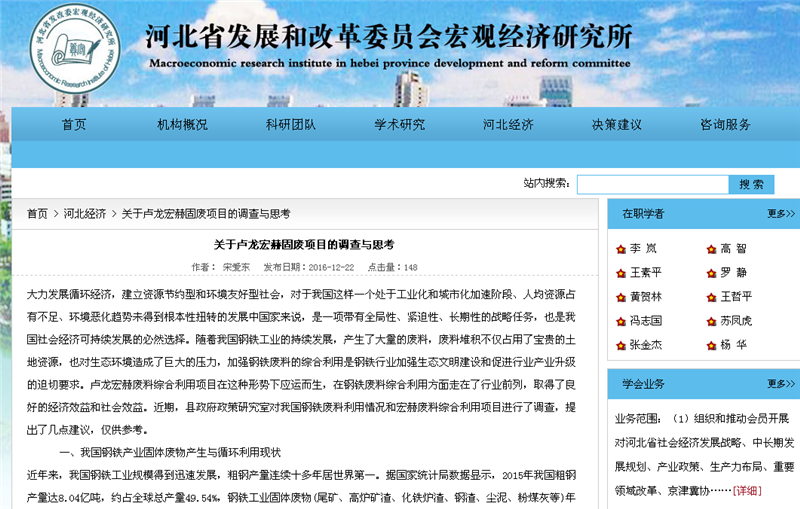Click the institute circular logo

click(76, 49)
